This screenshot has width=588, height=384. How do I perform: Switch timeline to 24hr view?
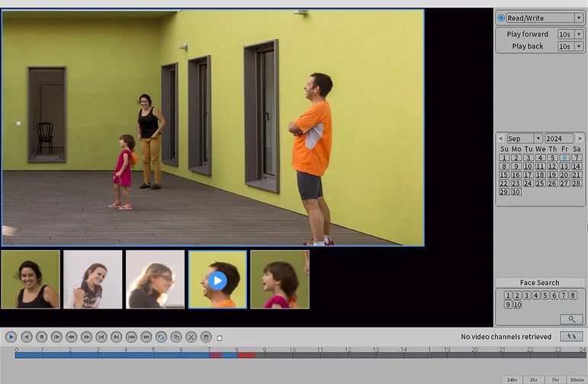512,379
